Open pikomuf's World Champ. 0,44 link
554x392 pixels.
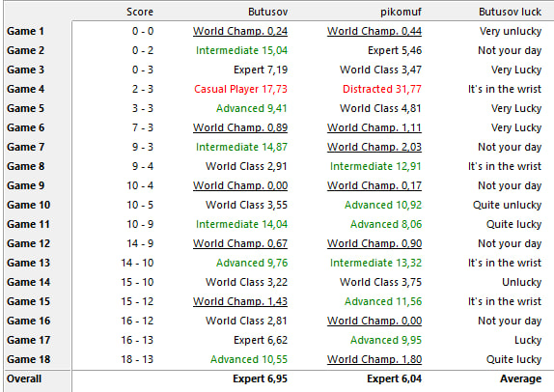click(374, 31)
